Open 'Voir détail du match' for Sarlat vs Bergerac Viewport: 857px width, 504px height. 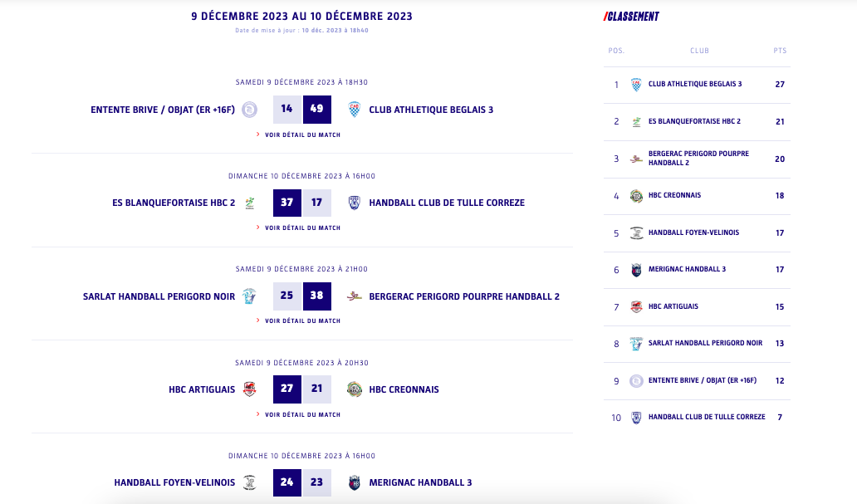click(x=302, y=321)
